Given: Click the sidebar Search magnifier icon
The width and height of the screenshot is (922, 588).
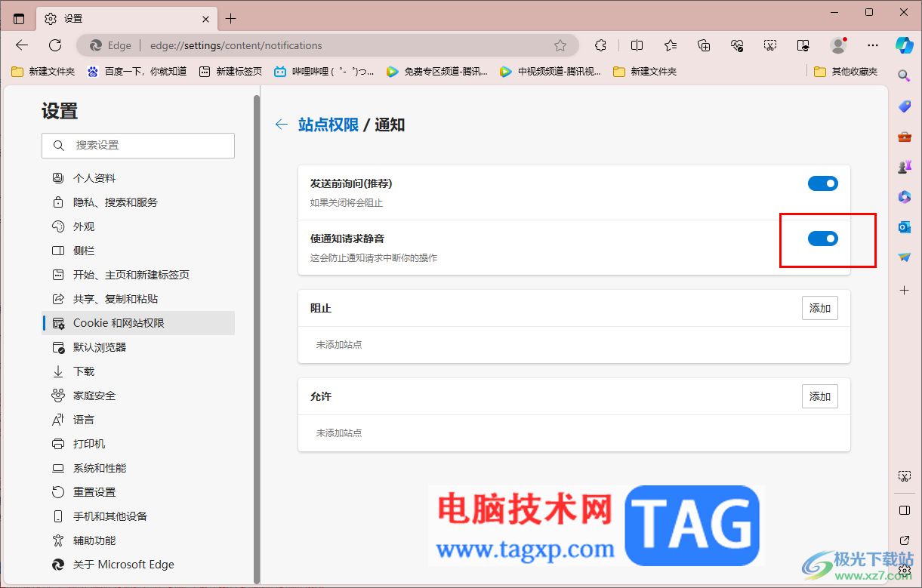Looking at the screenshot, I should point(904,75).
